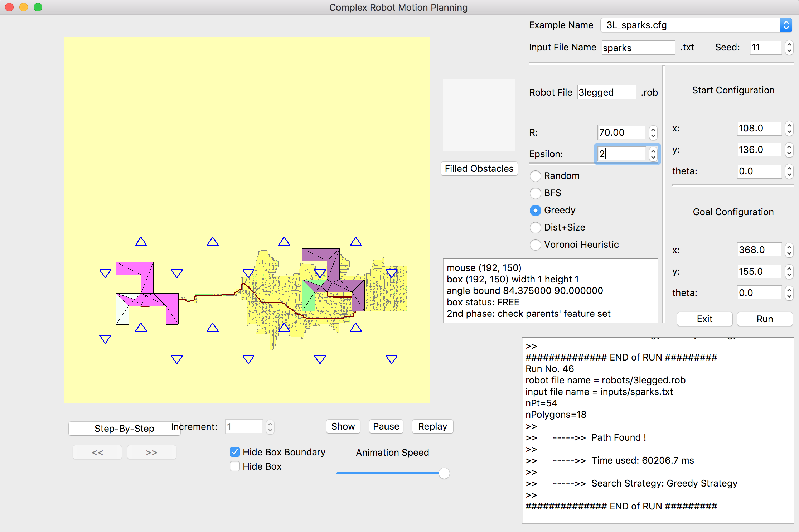Screen dimensions: 799x532
Task: Select the BFS search strategy
Action: pos(535,193)
